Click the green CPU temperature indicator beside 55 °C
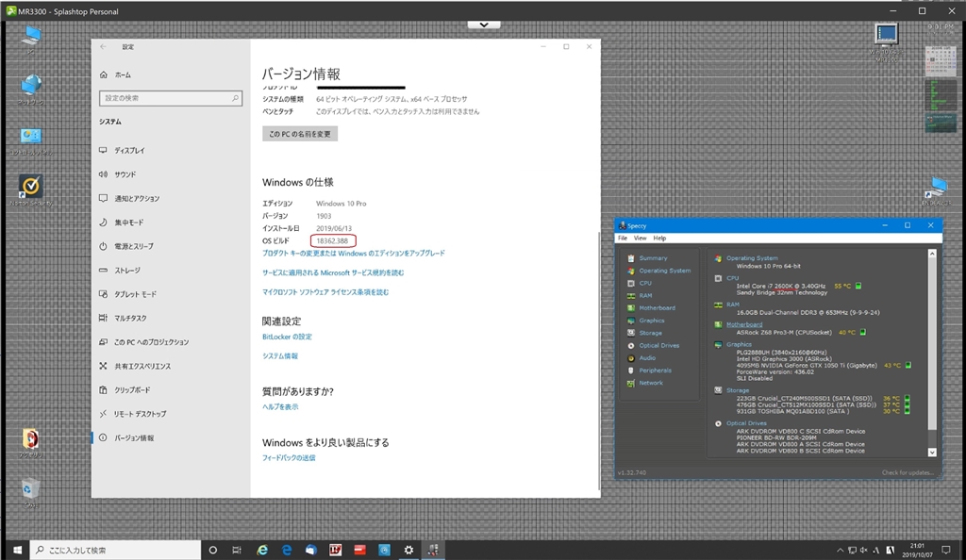This screenshot has height=560, width=966. (858, 286)
